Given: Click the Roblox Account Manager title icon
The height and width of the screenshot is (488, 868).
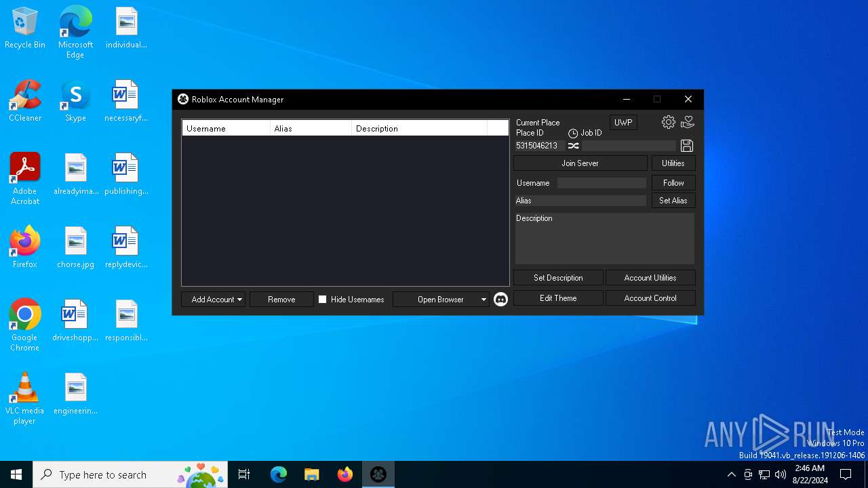Looking at the screenshot, I should [x=183, y=100].
